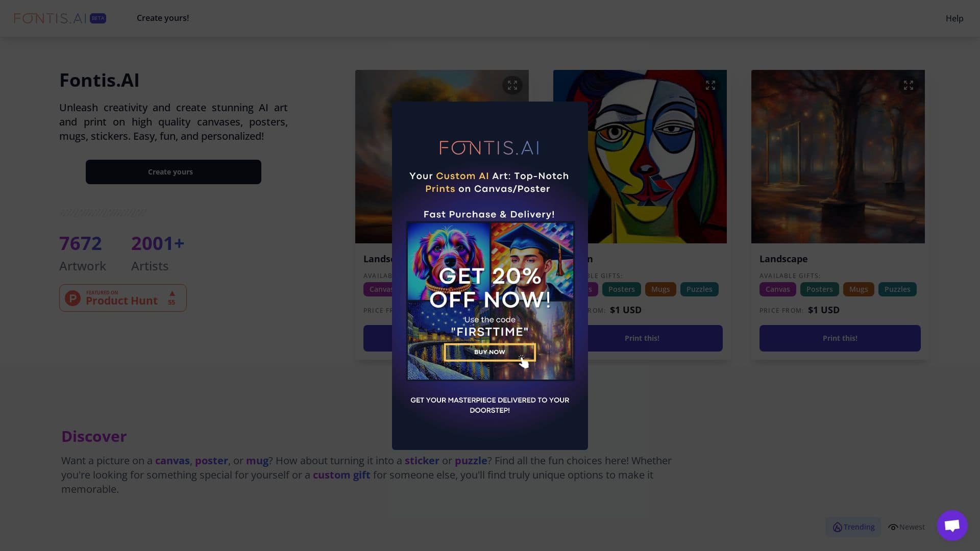The width and height of the screenshot is (980, 551).
Task: Click the eye icon next to Newest
Action: pyautogui.click(x=893, y=527)
